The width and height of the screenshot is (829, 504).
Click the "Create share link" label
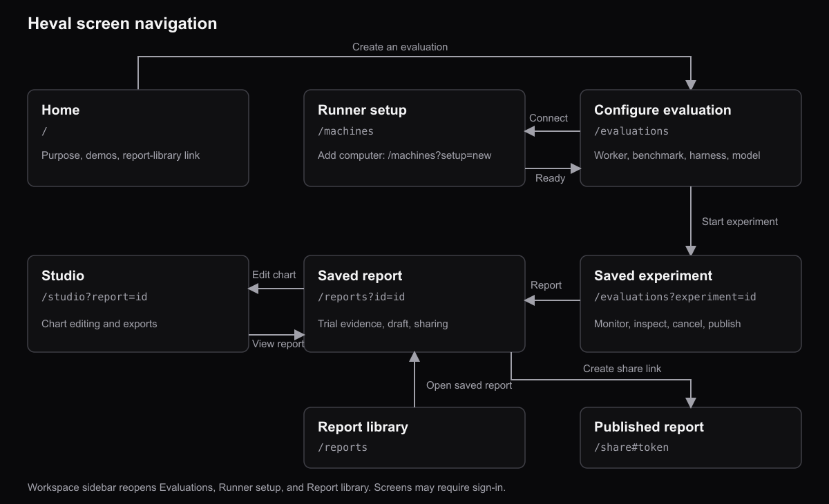622,369
